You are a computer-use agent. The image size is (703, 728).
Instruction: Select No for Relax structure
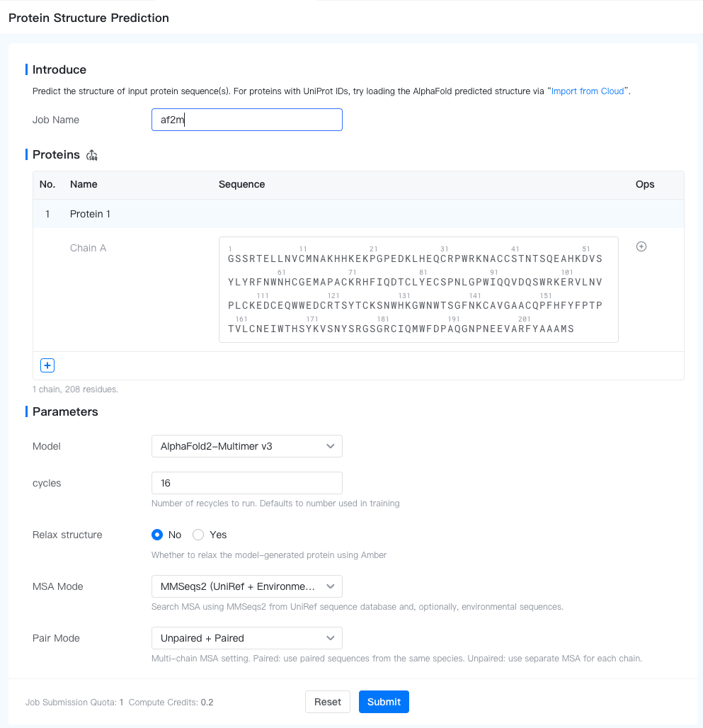coord(158,535)
